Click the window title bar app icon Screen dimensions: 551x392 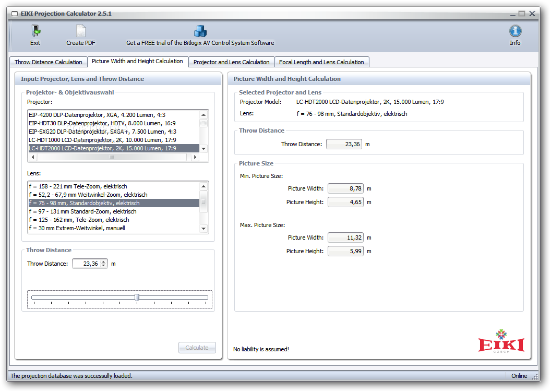coord(15,14)
